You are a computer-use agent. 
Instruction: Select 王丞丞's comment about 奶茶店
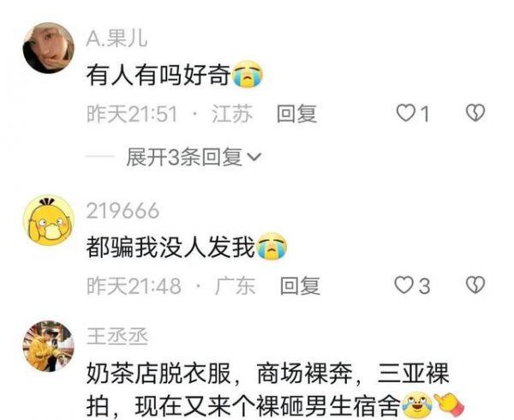[267, 390]
